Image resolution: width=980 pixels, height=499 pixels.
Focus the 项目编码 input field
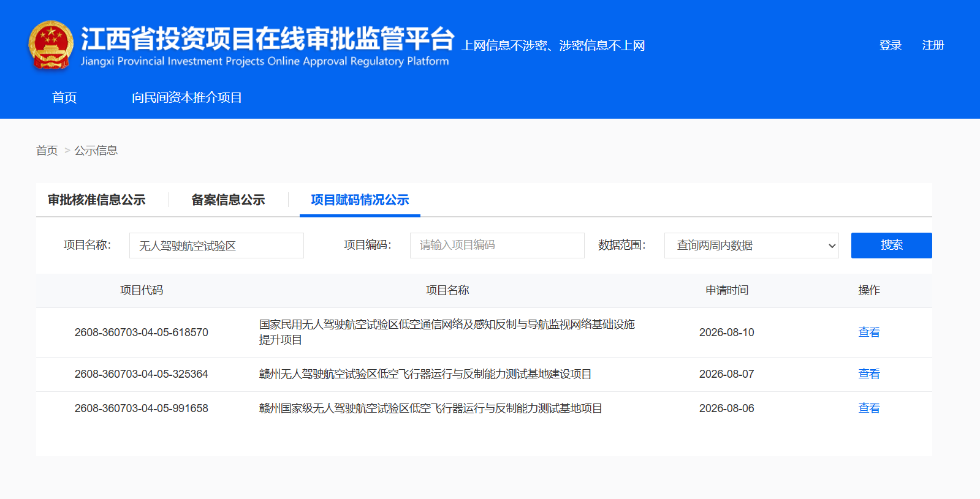click(x=497, y=246)
